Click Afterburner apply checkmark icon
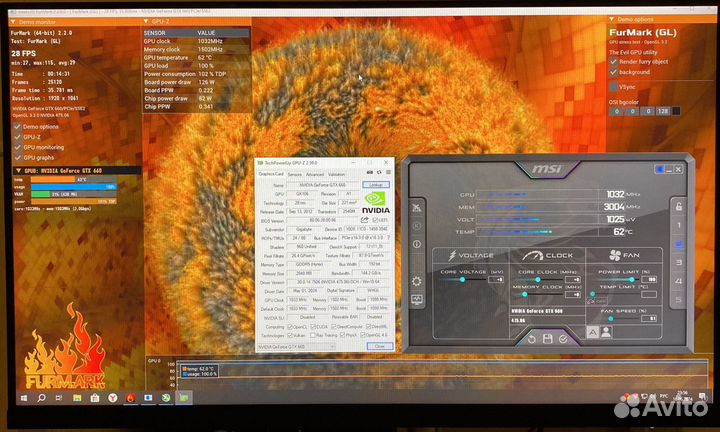 pos(563,339)
